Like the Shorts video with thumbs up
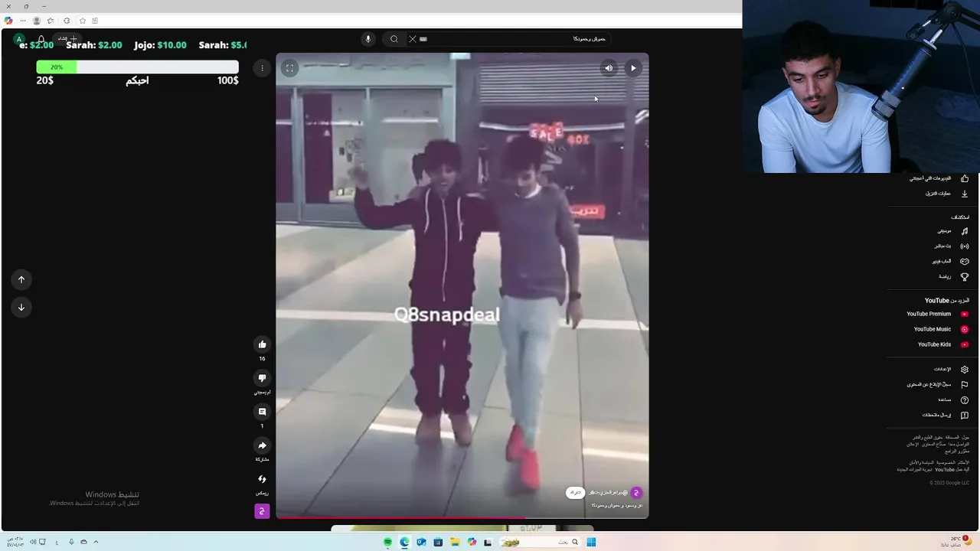 pos(262,344)
